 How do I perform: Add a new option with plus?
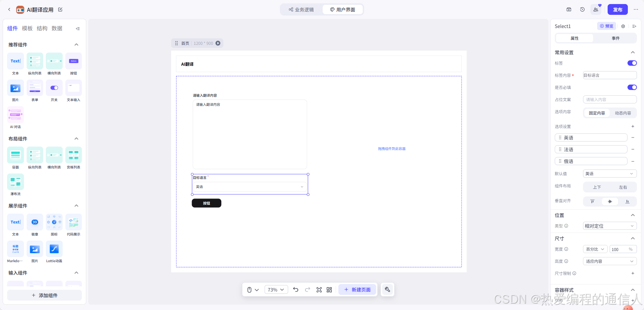pos(633,126)
